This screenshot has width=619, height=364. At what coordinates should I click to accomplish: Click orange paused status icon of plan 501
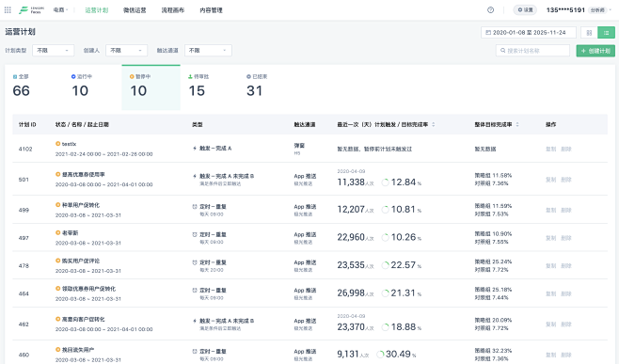click(58, 174)
